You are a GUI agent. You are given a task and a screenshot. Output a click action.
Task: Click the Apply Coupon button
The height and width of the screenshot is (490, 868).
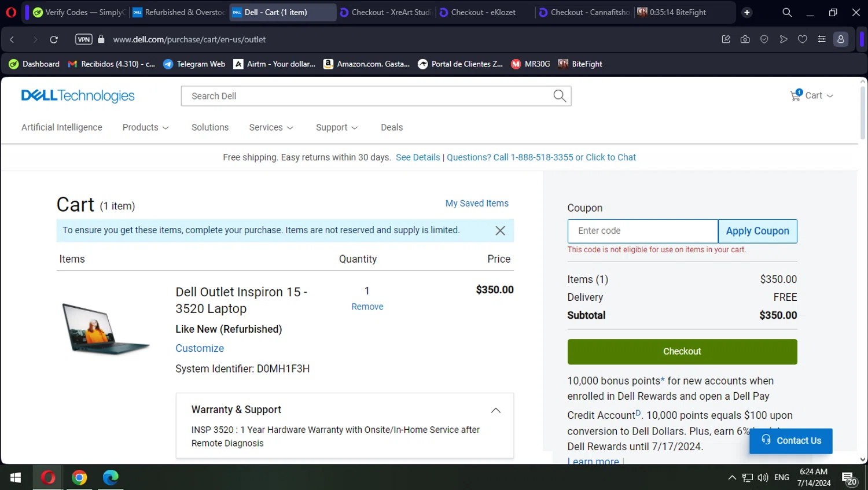tap(757, 231)
